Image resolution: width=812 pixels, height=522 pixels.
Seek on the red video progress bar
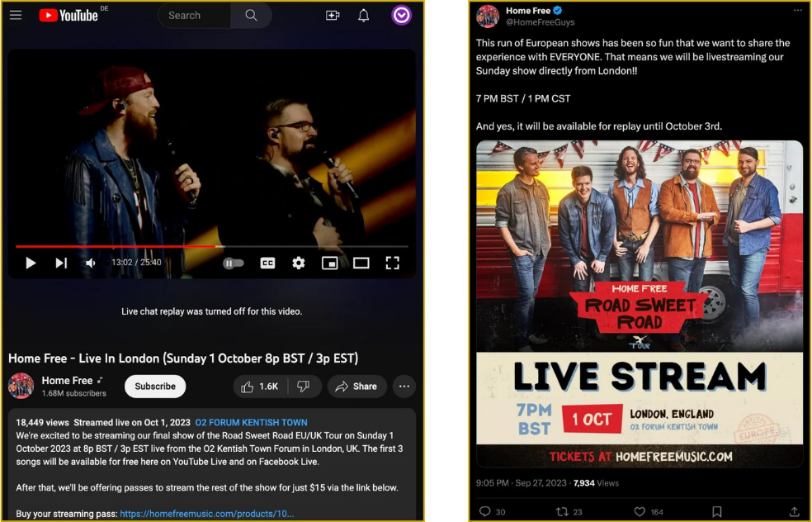click(x=212, y=246)
